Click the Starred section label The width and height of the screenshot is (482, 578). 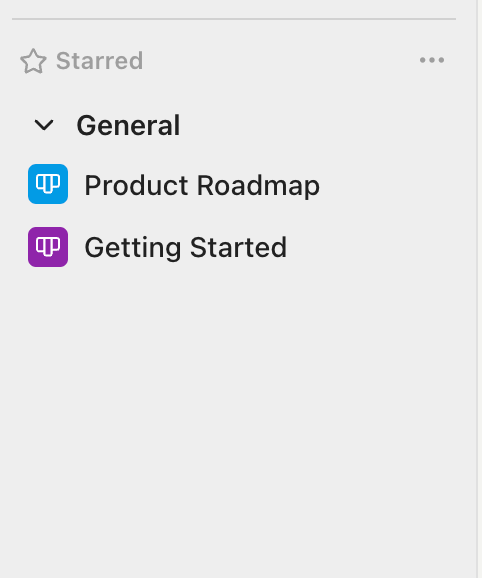pos(99,60)
